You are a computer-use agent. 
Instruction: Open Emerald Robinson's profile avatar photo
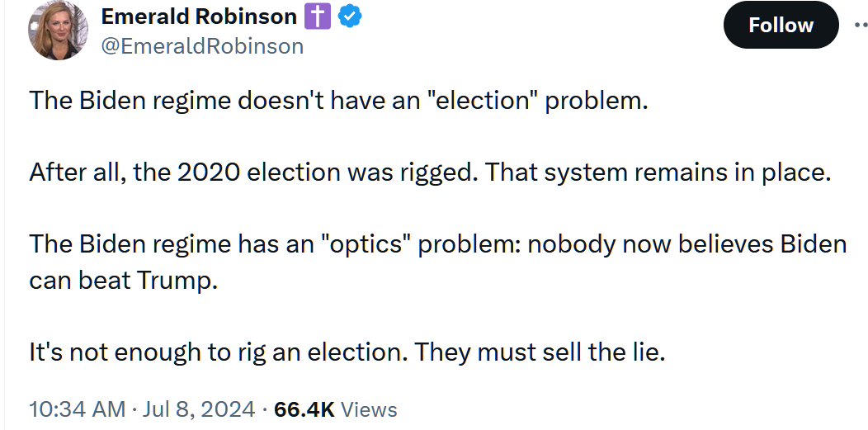pos(59,31)
